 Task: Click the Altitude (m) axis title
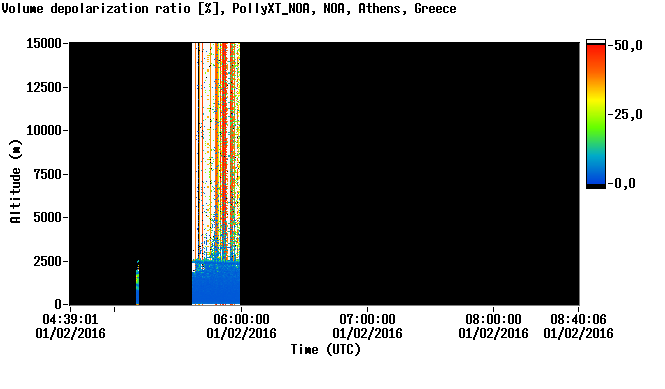point(15,181)
